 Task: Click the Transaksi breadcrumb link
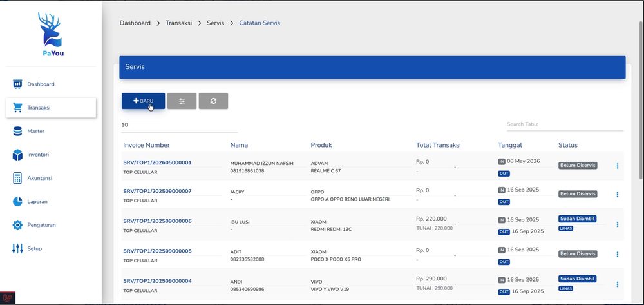tap(178, 23)
